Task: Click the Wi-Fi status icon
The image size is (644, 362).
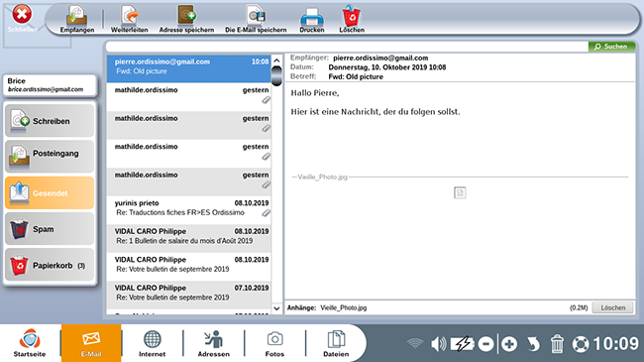Action: tap(415, 343)
